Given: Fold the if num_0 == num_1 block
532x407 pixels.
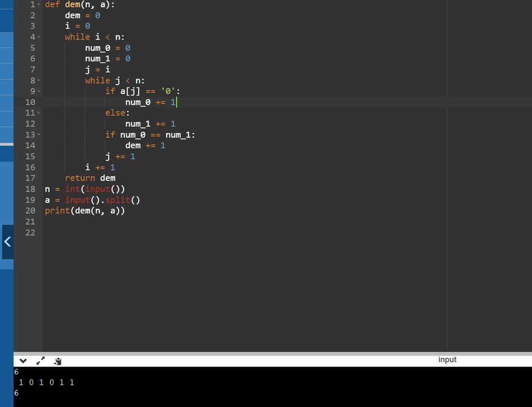Looking at the screenshot, I should [39, 135].
